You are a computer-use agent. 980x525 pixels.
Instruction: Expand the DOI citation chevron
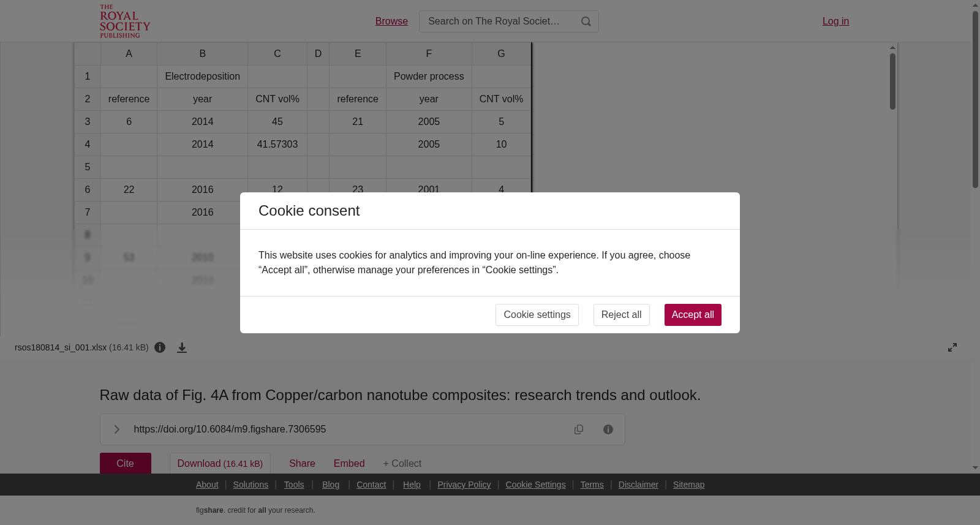116,429
